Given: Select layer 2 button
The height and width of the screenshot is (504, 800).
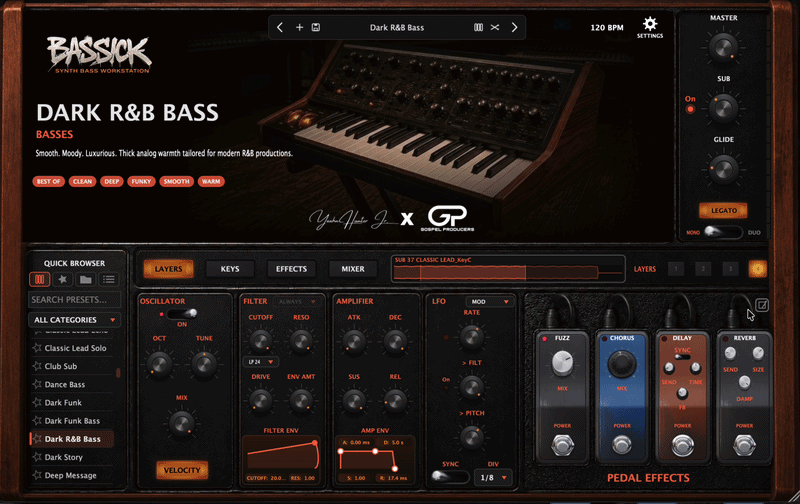Looking at the screenshot, I should [703, 269].
